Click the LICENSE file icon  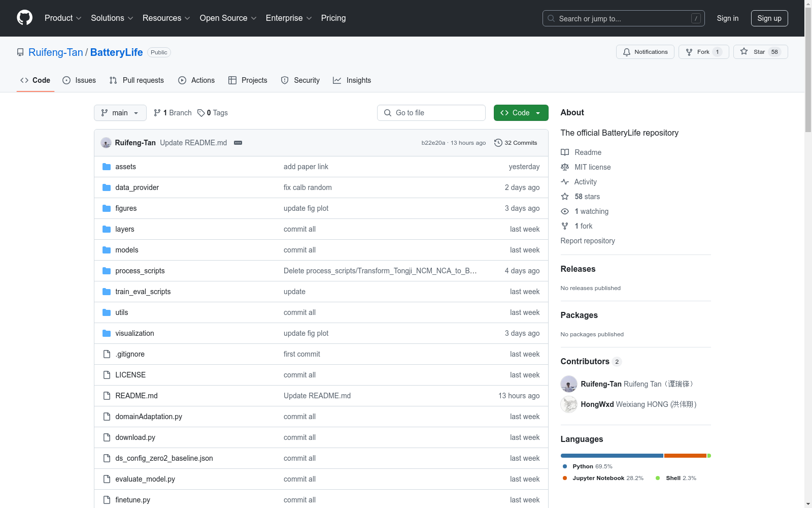[107, 375]
